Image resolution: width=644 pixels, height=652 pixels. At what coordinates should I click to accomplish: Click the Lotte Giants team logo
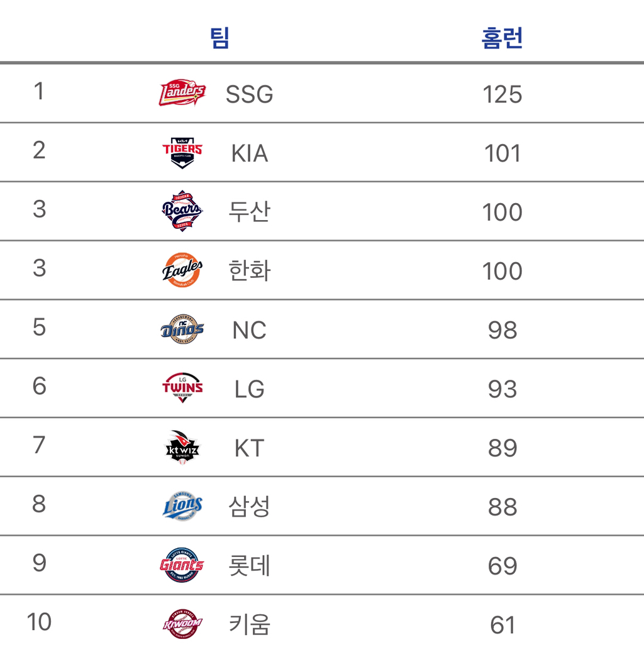coord(182,565)
